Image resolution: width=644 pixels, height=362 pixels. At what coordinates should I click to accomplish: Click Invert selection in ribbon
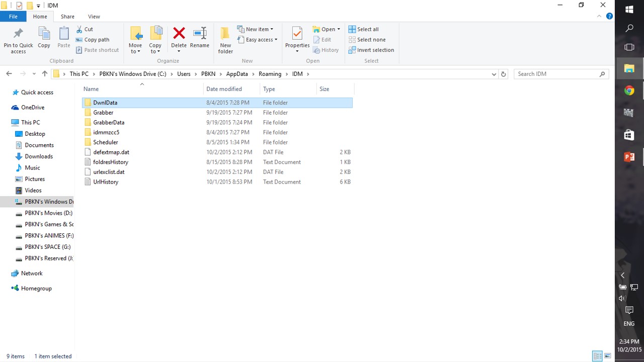click(x=371, y=50)
